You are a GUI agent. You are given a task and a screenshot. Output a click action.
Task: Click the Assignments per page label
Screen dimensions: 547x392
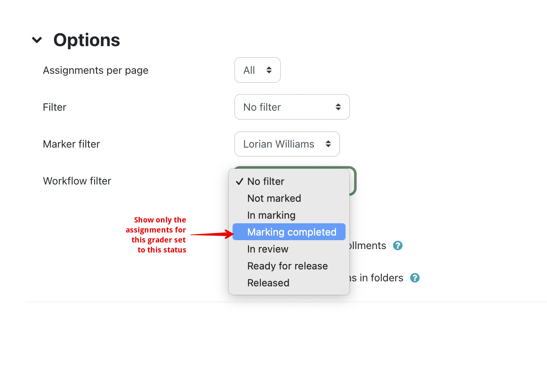pyautogui.click(x=96, y=70)
